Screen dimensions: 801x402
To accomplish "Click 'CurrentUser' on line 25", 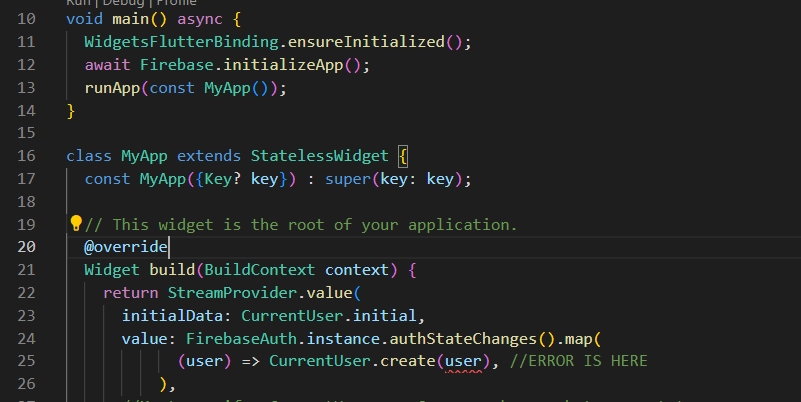I will tap(320, 361).
